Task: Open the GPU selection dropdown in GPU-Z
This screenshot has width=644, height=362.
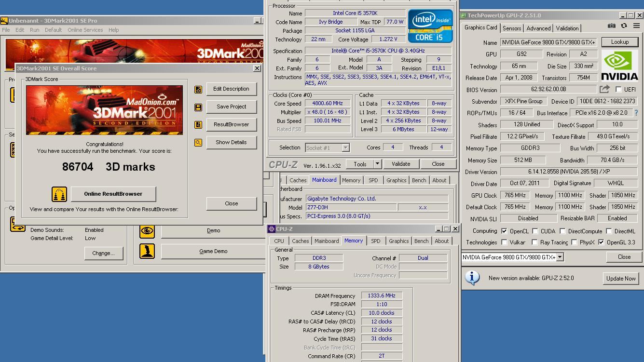Action: tap(560, 257)
